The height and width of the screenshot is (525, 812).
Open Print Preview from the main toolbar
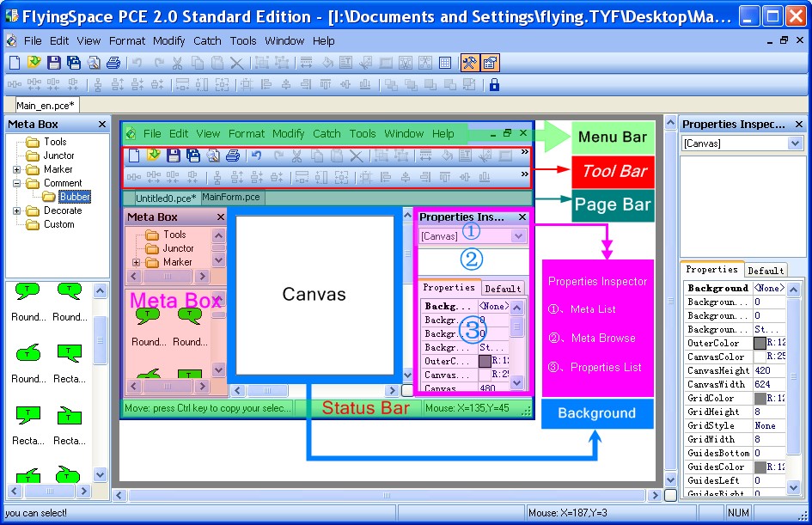pos(94,64)
